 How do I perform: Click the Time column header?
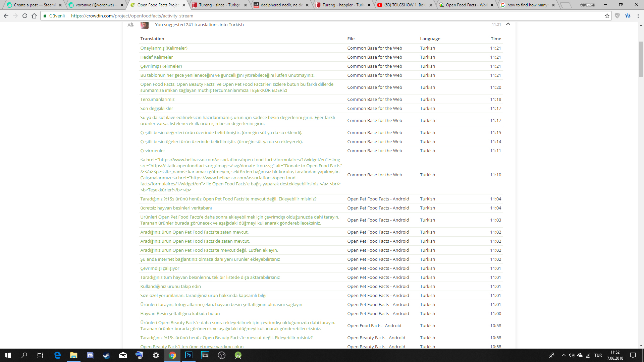tap(496, 39)
